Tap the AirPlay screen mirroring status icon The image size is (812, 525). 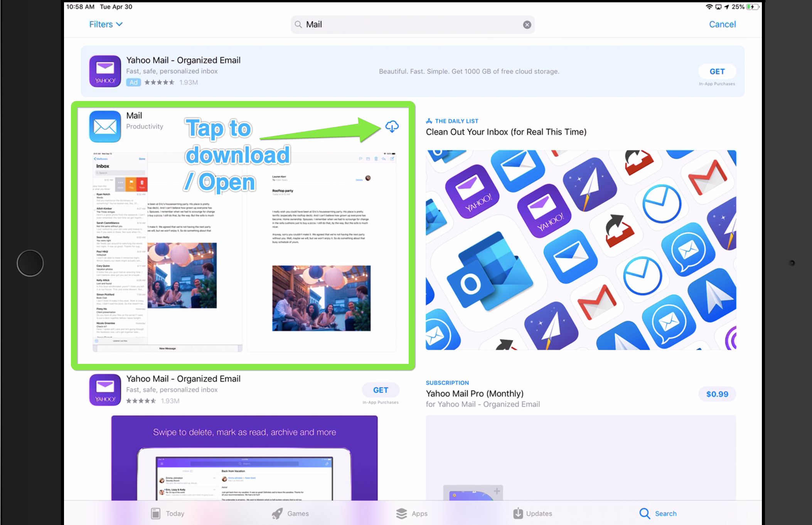(x=718, y=7)
